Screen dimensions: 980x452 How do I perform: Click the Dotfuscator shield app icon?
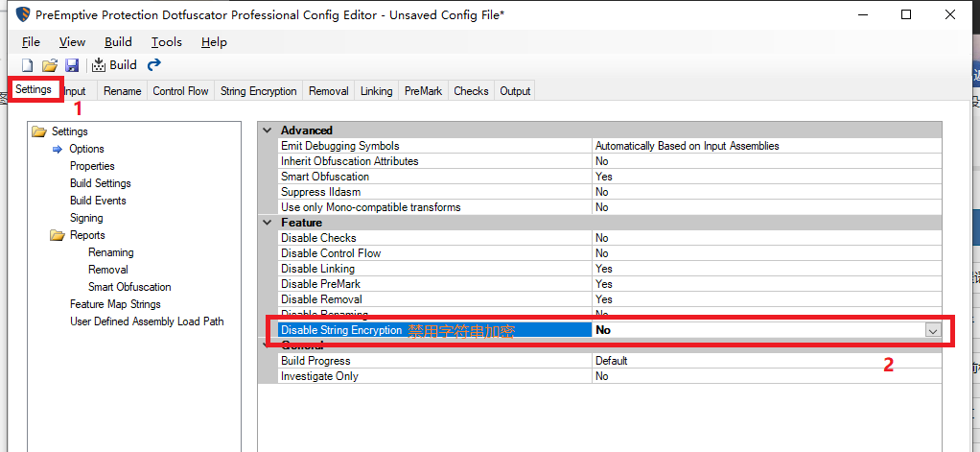23,14
